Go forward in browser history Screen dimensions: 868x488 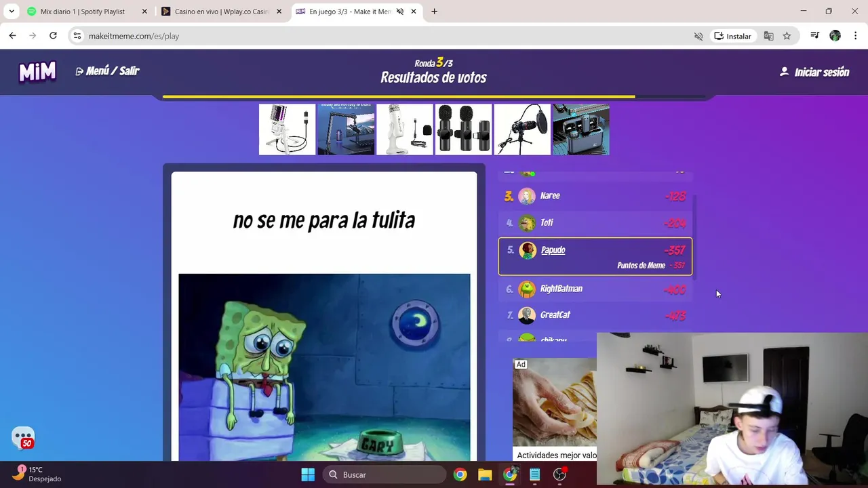33,36
